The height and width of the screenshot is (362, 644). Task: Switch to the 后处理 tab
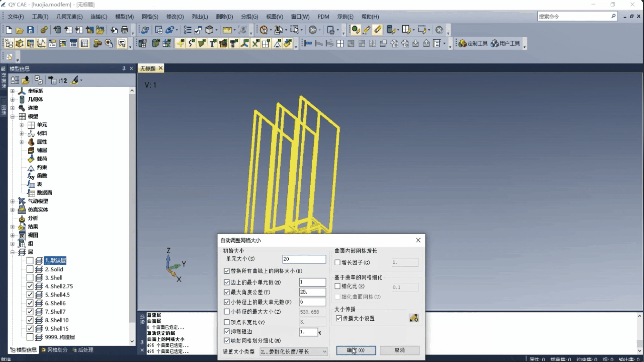(x=83, y=350)
